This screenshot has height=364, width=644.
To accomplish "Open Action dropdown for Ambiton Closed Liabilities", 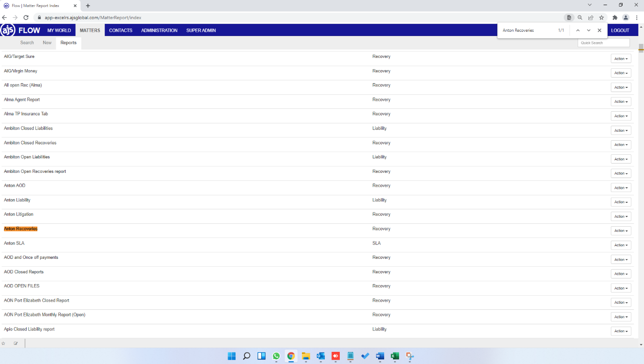I will coord(621,130).
